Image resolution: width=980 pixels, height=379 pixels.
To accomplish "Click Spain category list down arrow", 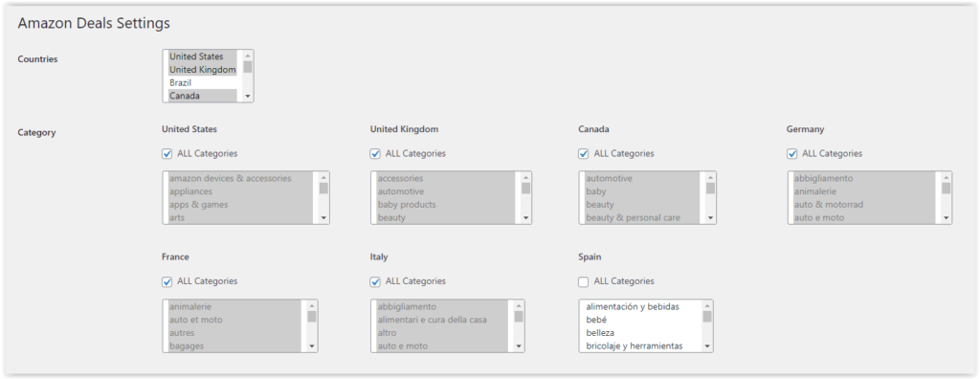I will (x=707, y=346).
